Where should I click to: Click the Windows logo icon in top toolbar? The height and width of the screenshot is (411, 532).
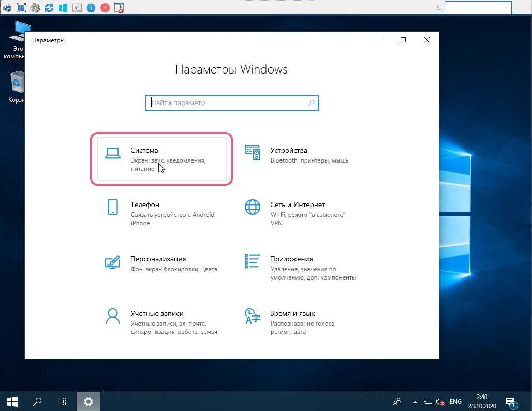tap(63, 7)
